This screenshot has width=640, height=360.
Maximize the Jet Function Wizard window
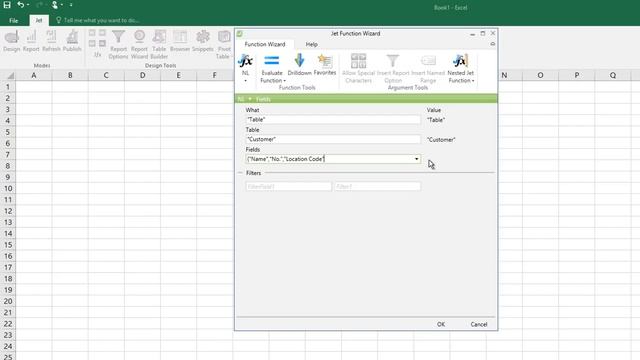point(482,33)
